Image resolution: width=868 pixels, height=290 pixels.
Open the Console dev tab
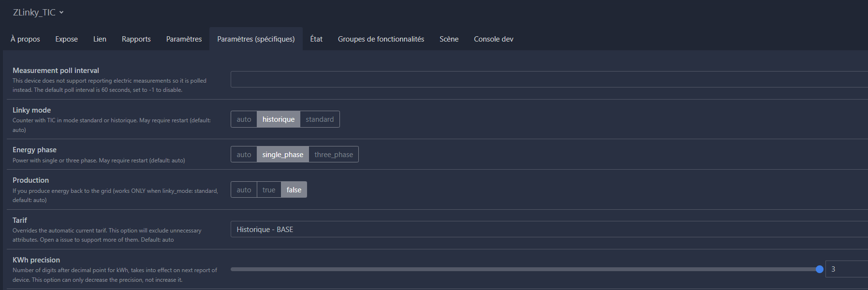pyautogui.click(x=494, y=39)
